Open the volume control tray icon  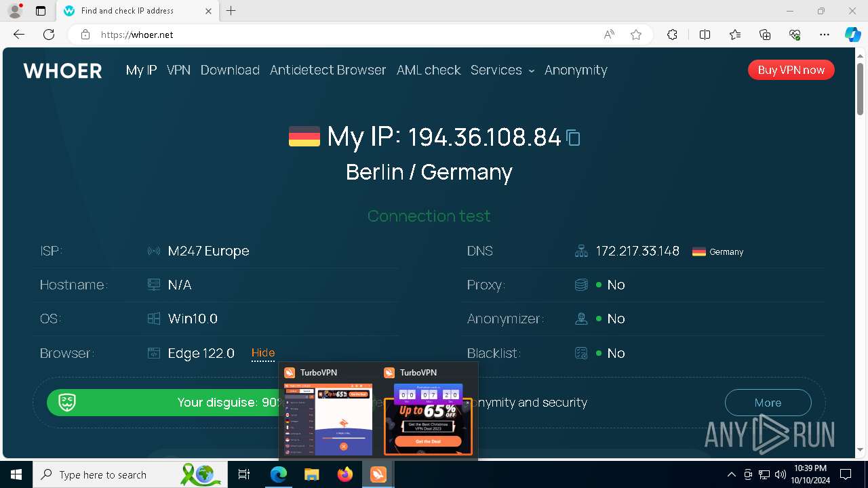click(x=780, y=474)
